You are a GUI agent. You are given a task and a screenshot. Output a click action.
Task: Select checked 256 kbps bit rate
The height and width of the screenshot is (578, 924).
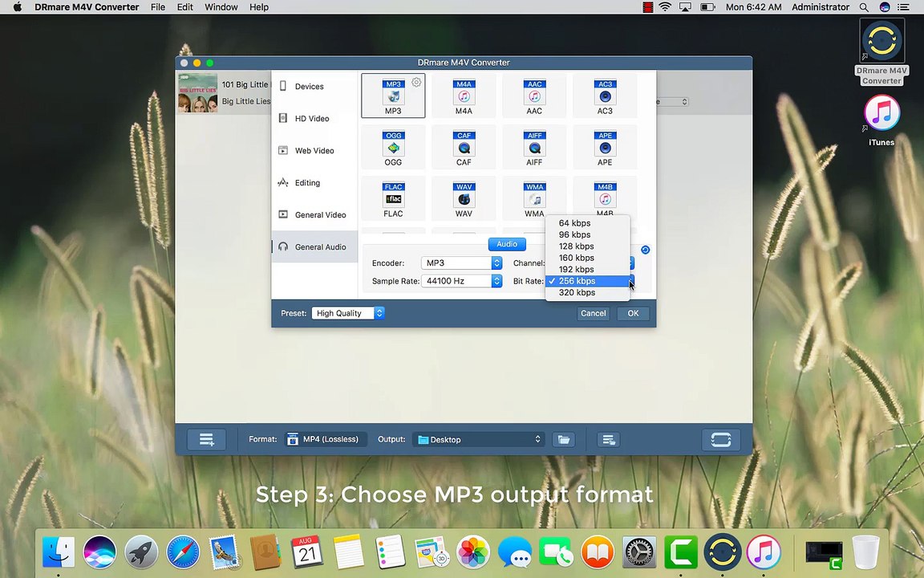coord(587,281)
